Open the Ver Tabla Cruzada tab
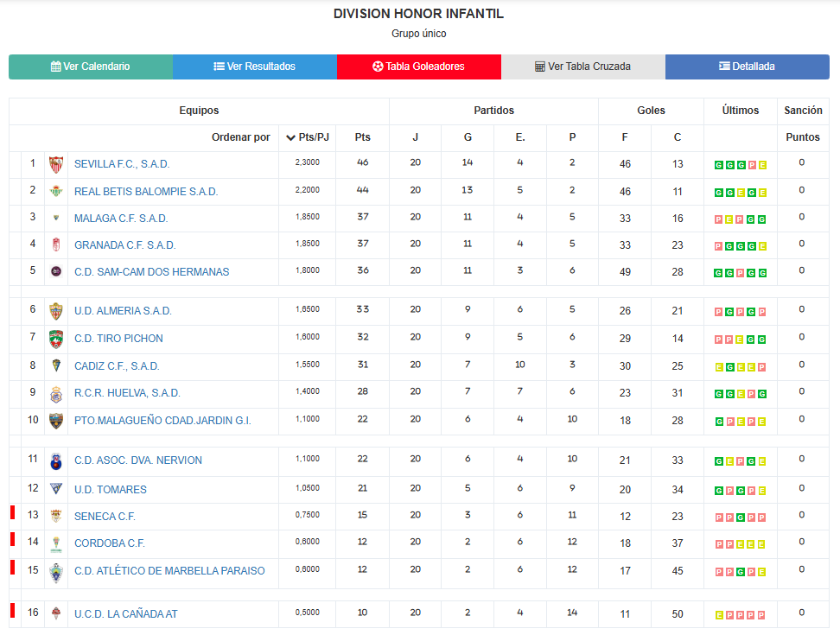This screenshot has width=840, height=635. pos(583,67)
